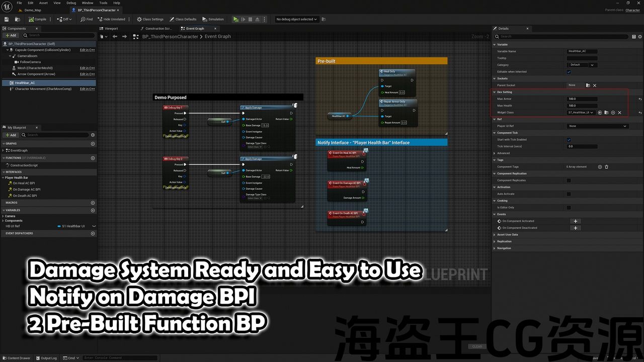The height and width of the screenshot is (362, 644).
Task: Reset Max Armor to default arrow
Action: coord(640,99)
